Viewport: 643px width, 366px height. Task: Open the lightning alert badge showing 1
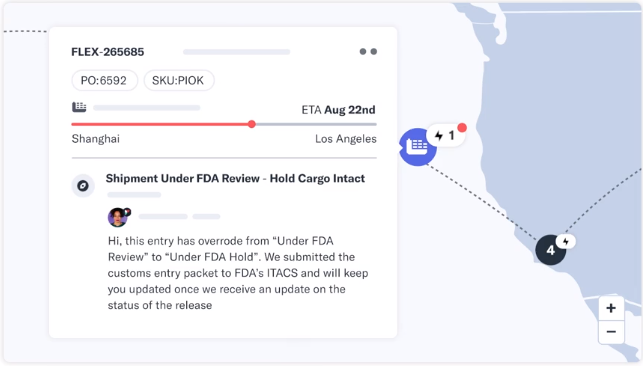pos(445,135)
